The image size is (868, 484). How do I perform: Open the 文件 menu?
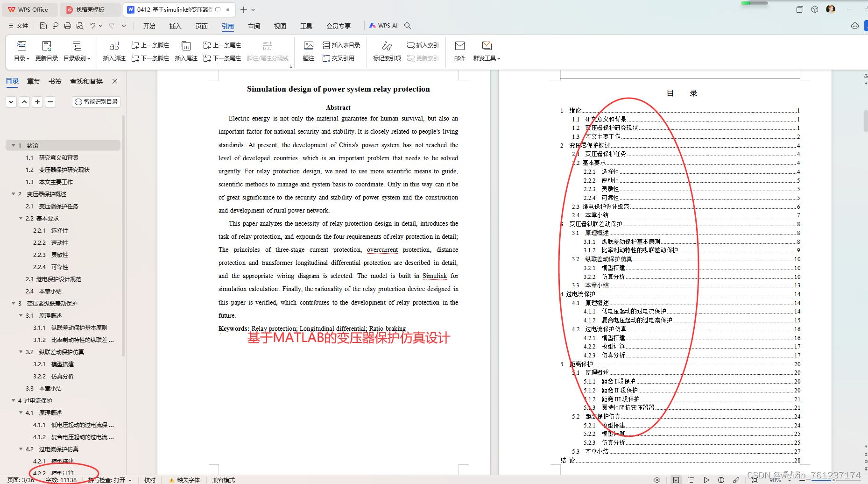coord(19,26)
